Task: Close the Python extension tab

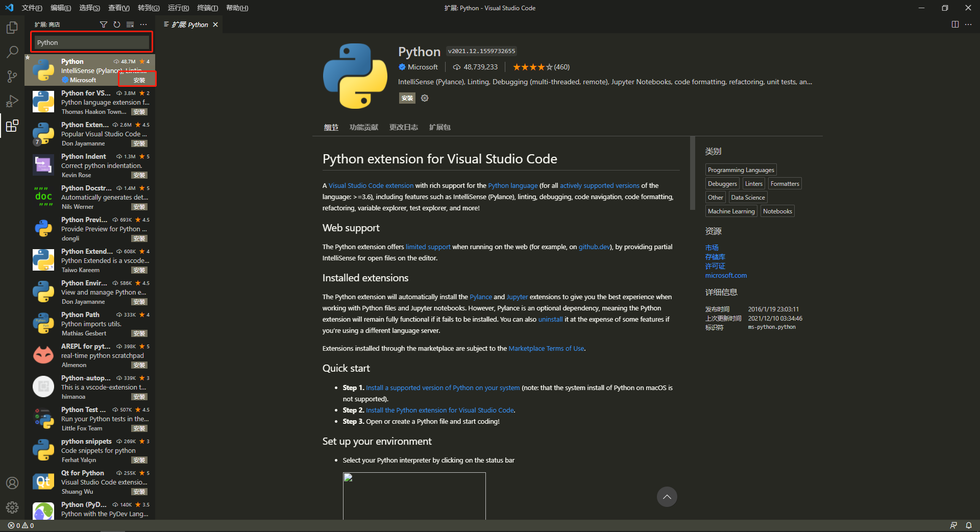Action: (x=215, y=25)
